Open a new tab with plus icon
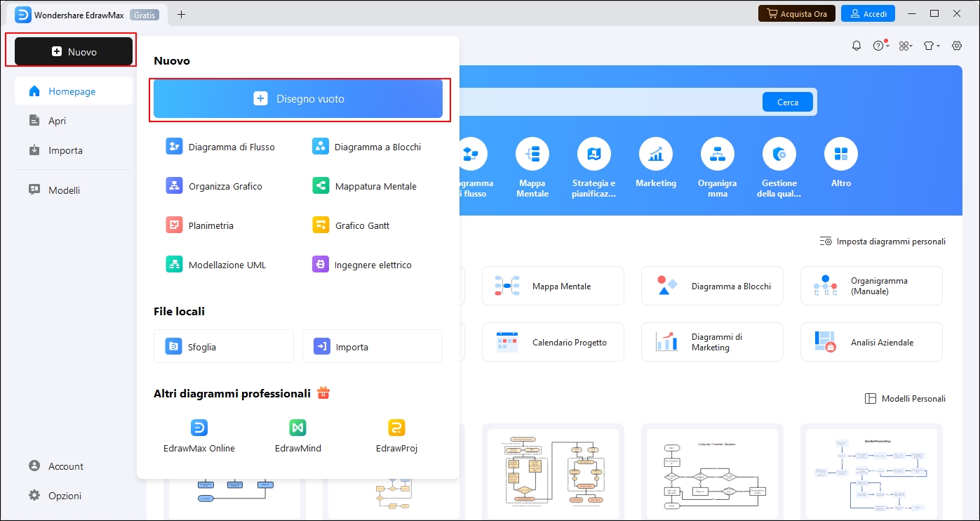Screen dimensions: 980x521 point(182,14)
